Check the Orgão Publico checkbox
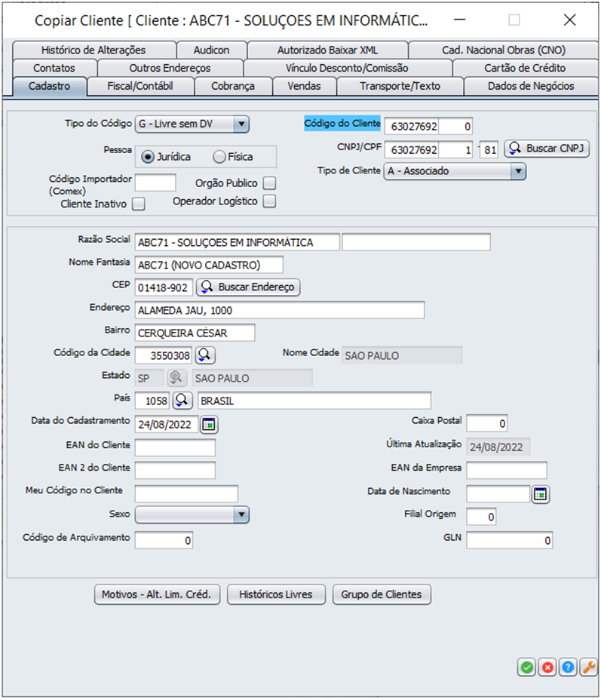The width and height of the screenshot is (601, 700). (x=269, y=183)
